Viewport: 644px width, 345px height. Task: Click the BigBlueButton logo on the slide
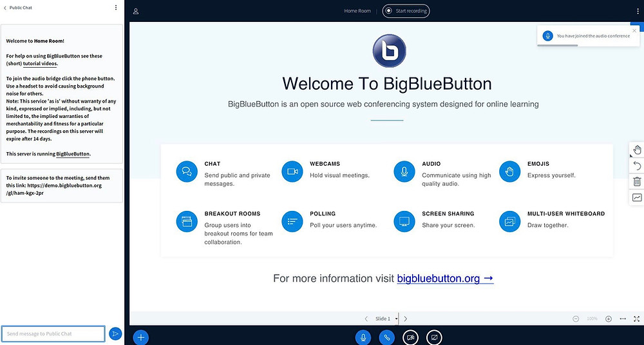click(389, 50)
